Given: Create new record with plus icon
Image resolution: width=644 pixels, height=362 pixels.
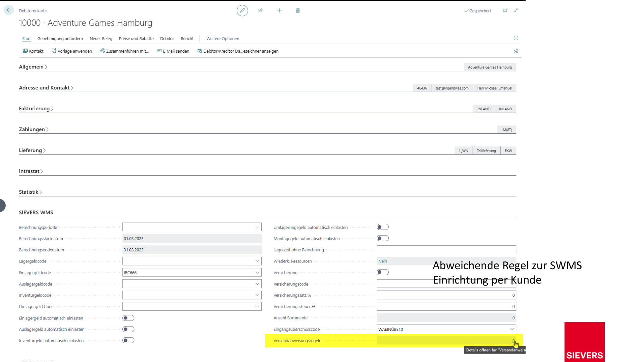Looking at the screenshot, I should 279,10.
